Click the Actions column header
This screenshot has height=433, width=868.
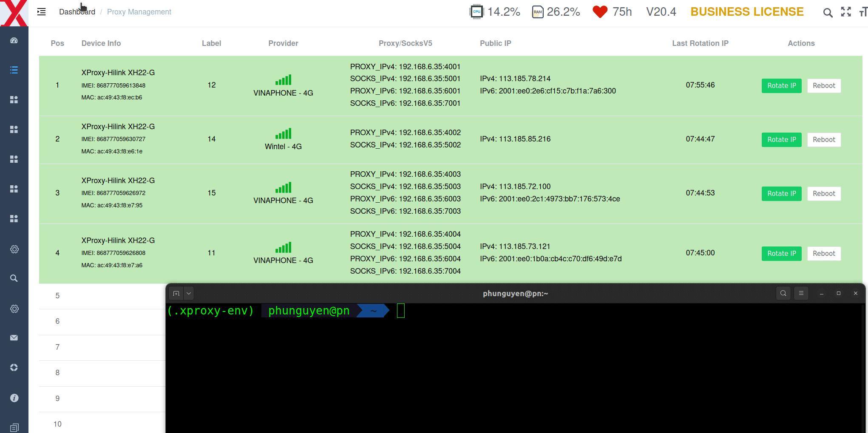click(801, 43)
